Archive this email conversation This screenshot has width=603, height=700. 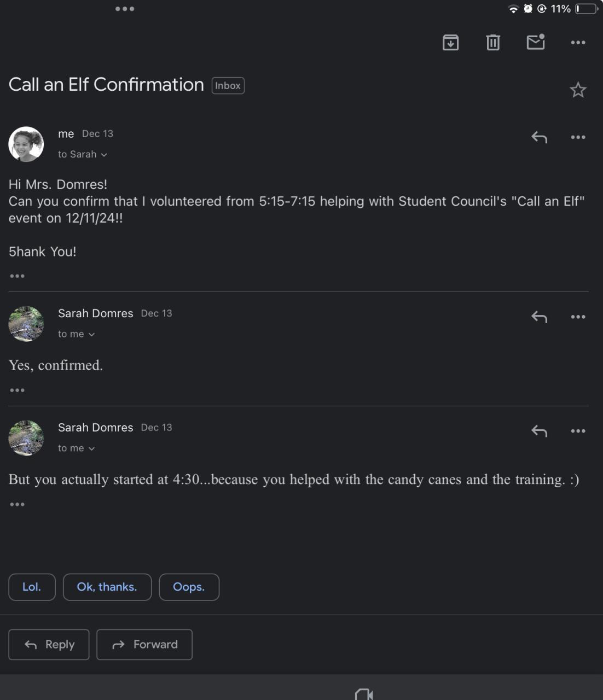click(450, 42)
